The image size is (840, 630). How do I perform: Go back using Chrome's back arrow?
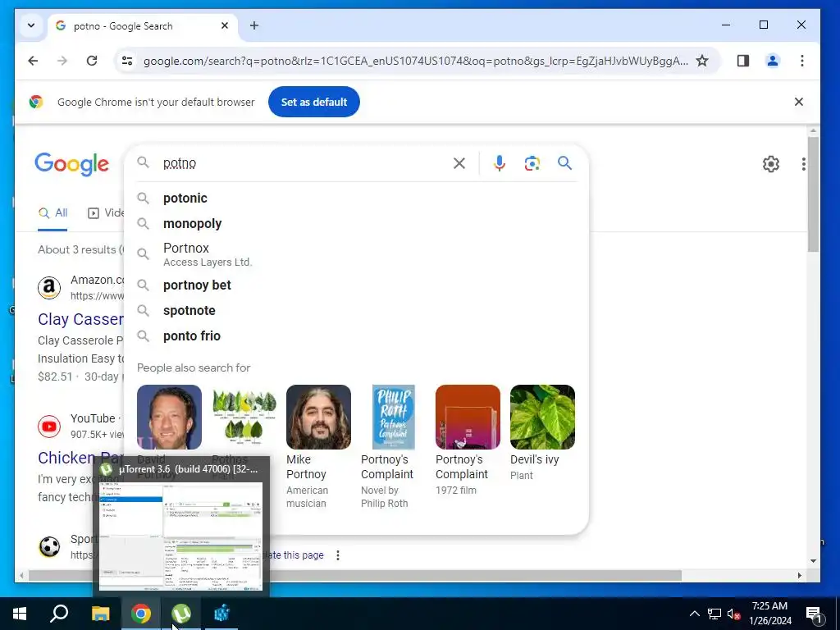coord(33,61)
